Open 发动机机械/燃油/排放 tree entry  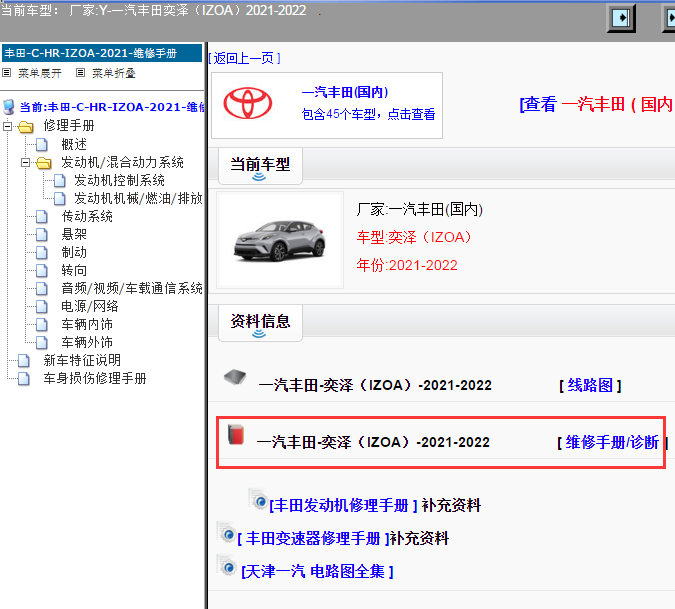click(x=138, y=198)
